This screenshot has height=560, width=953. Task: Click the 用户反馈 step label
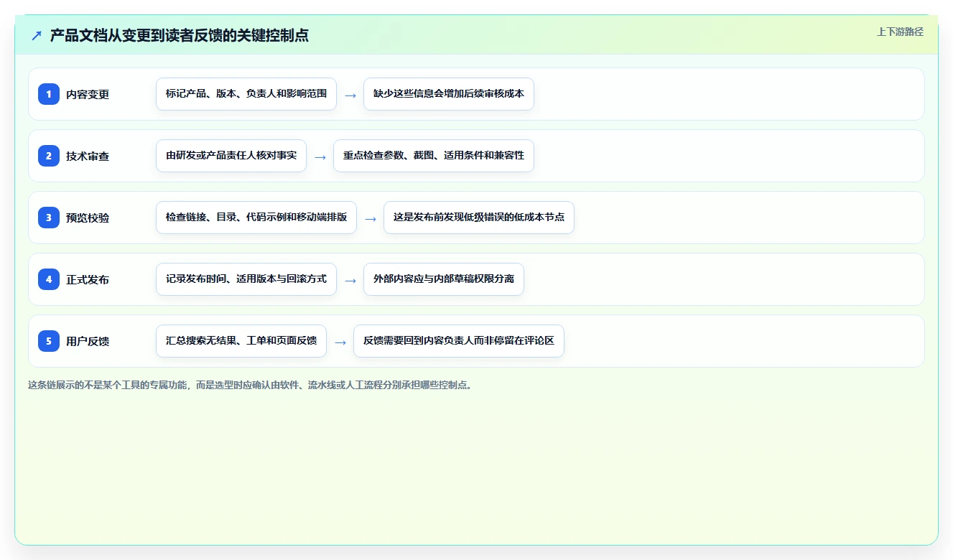coord(88,341)
